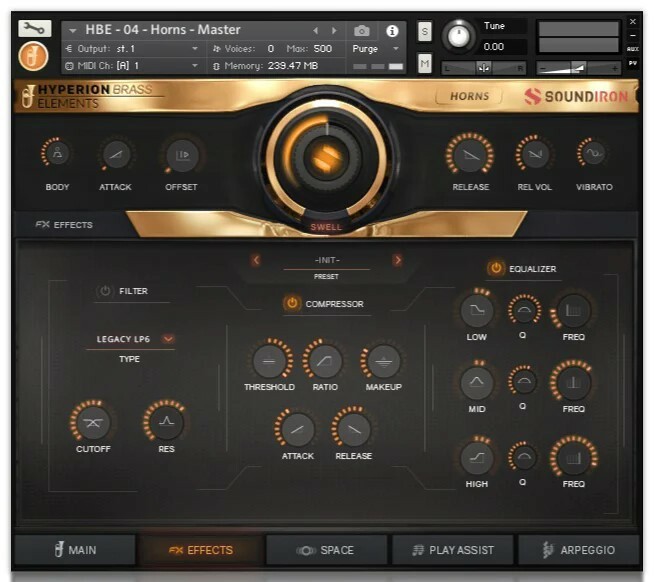Screen dimensions: 654x582
Task: Switch to the Play Assist tab
Action: [453, 550]
